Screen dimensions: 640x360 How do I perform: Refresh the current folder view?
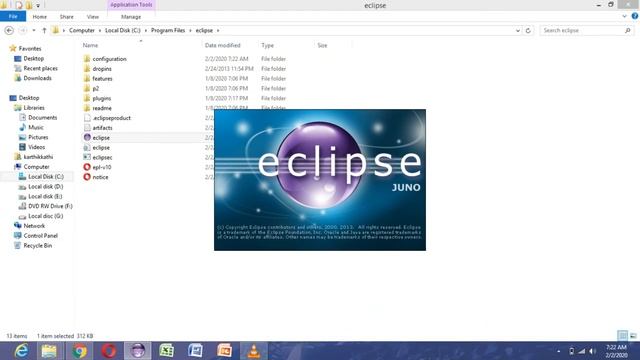click(x=528, y=30)
